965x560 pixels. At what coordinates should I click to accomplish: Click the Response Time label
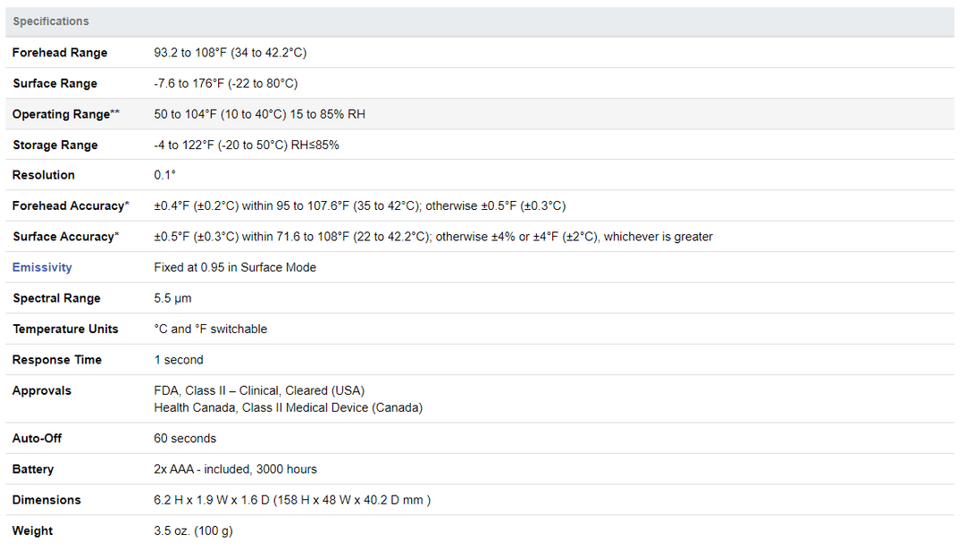point(57,360)
